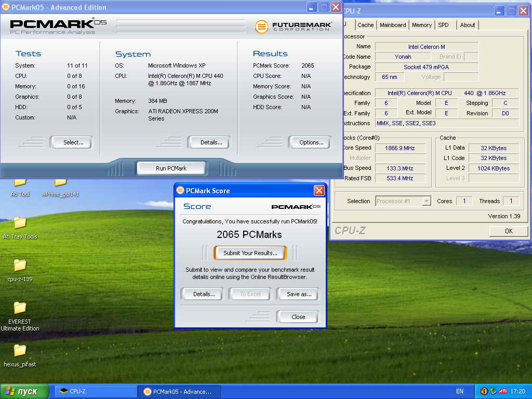The height and width of the screenshot is (399, 532).
Task: Open the About tab in CPU-Z
Action: (x=467, y=25)
